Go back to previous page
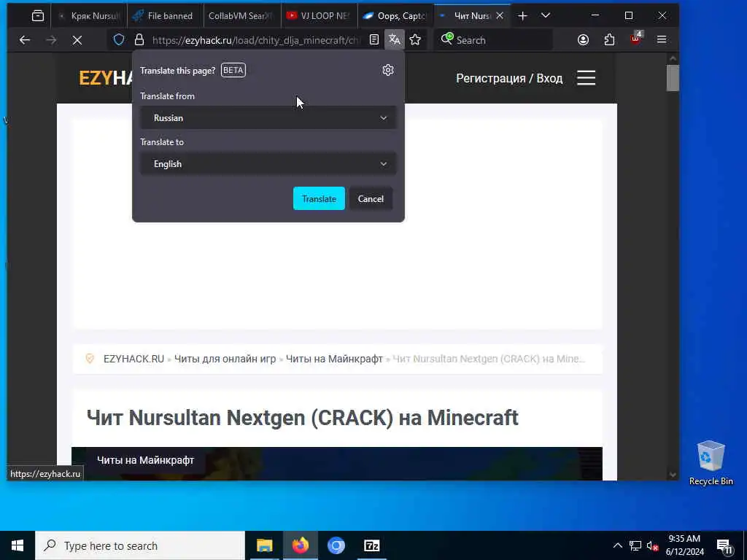Viewport: 747px width, 560px height. 25,40
